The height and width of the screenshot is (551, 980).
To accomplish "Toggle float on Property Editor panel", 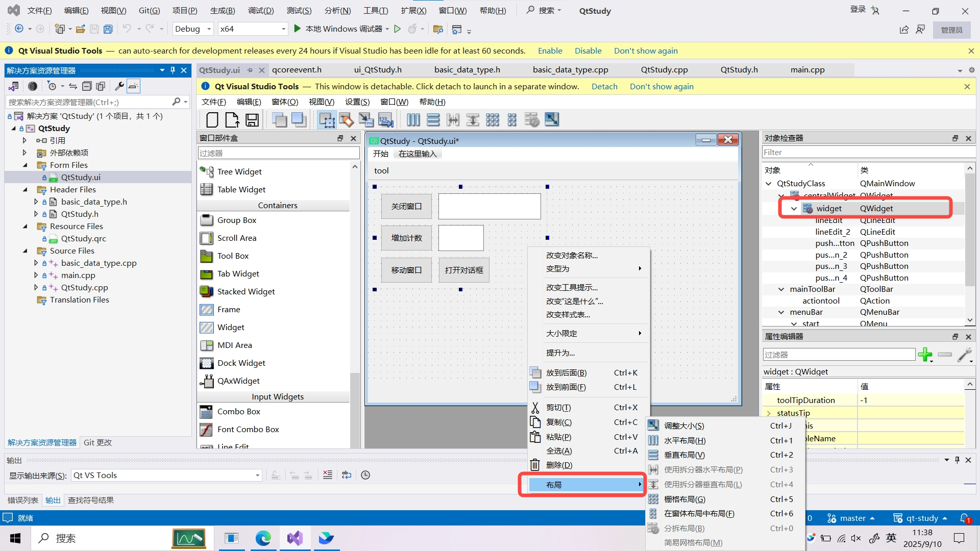I will pyautogui.click(x=955, y=337).
